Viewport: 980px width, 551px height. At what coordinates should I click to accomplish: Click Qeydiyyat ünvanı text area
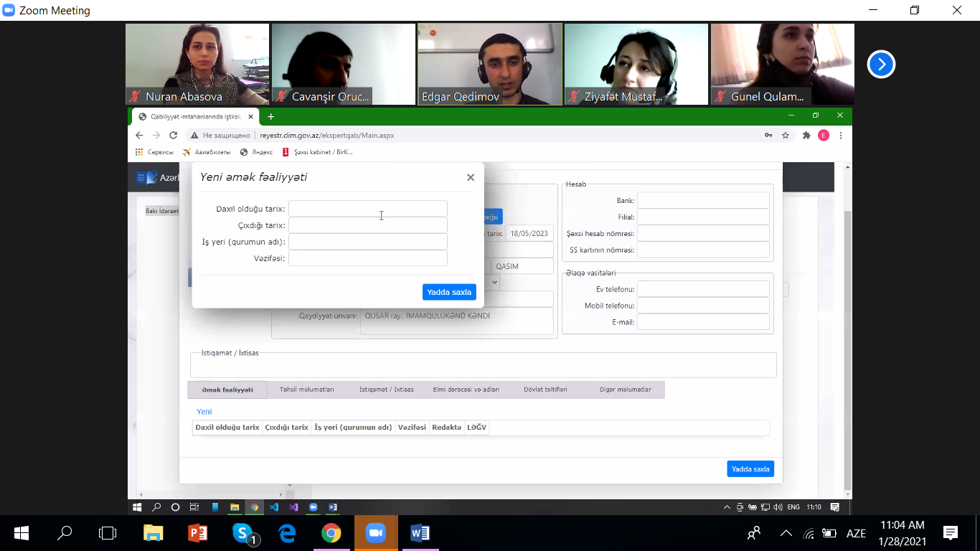point(457,321)
